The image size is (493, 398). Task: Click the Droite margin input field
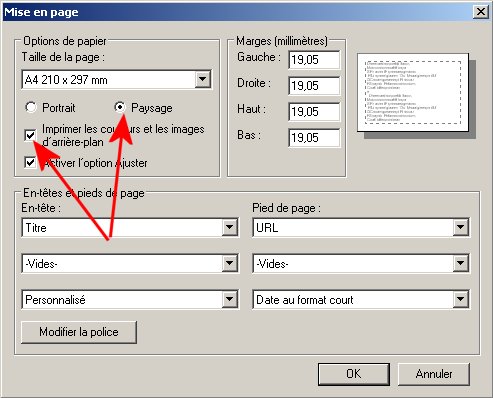click(314, 86)
